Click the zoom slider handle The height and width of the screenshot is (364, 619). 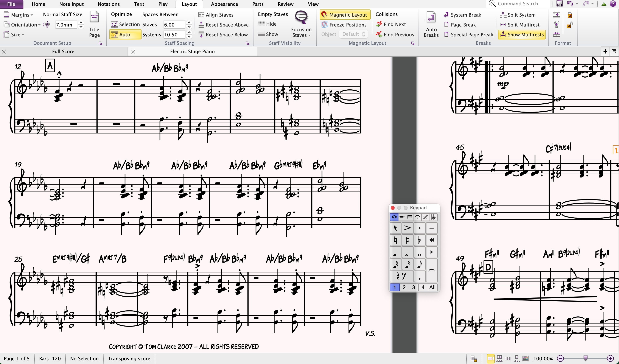586,358
